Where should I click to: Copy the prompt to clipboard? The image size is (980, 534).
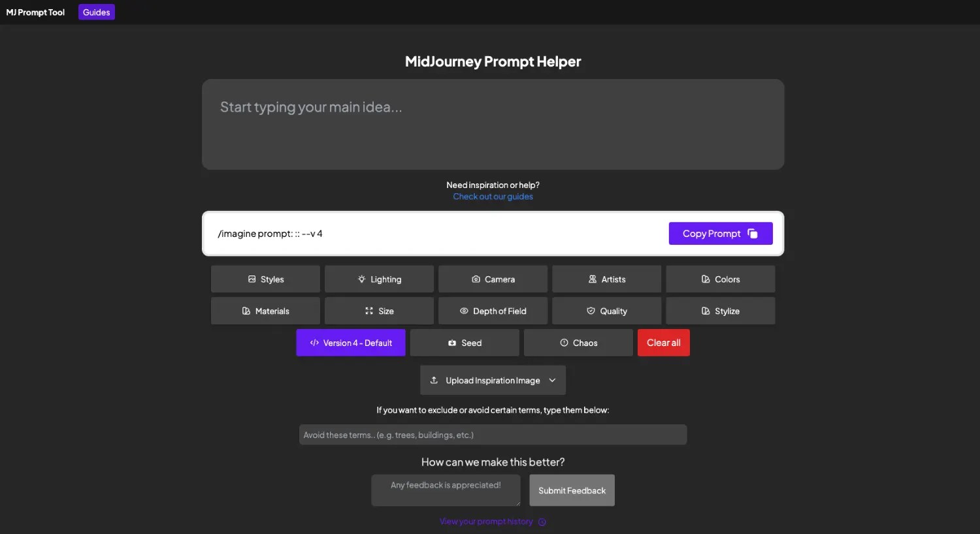720,234
